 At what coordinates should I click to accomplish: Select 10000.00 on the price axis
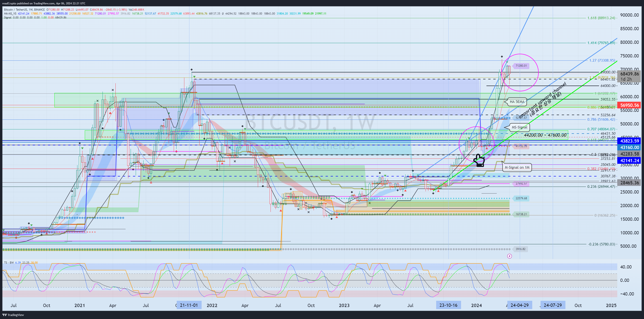click(x=629, y=233)
